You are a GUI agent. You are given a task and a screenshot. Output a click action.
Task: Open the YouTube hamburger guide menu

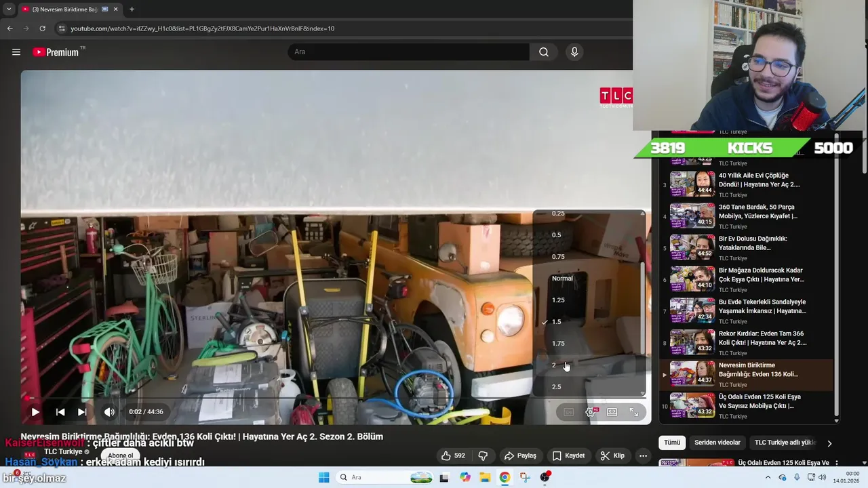coord(16,52)
